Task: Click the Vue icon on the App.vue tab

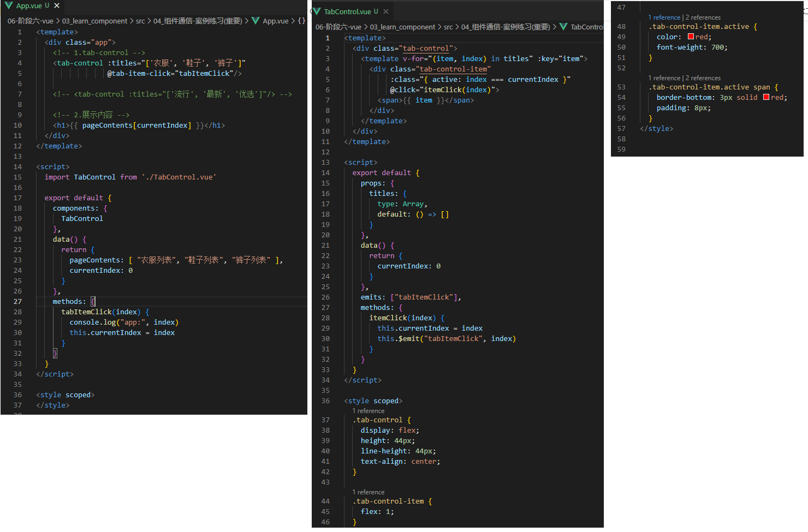Action: (x=9, y=5)
